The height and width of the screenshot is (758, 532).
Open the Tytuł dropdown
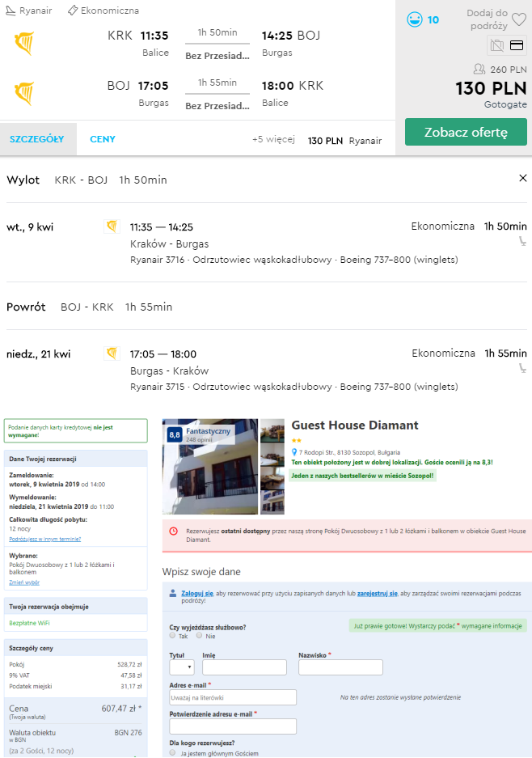(182, 667)
